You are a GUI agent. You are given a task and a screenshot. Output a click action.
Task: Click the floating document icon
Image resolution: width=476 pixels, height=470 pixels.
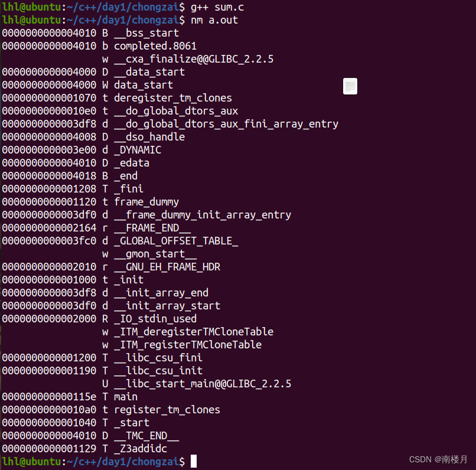pos(350,86)
